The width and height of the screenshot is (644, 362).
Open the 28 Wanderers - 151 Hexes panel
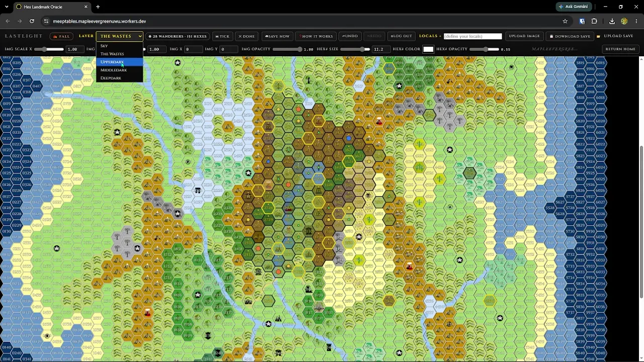[178, 36]
